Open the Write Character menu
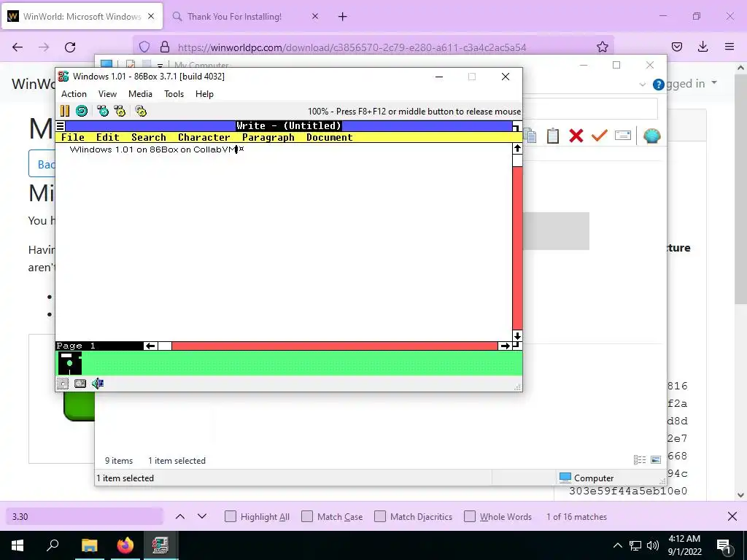Image resolution: width=747 pixels, height=560 pixels. (x=204, y=137)
